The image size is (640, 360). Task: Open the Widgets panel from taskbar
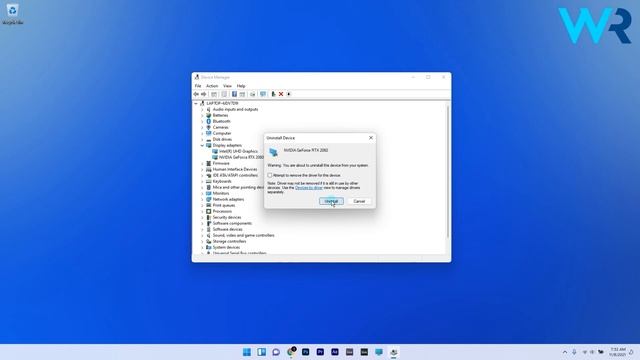point(261,352)
